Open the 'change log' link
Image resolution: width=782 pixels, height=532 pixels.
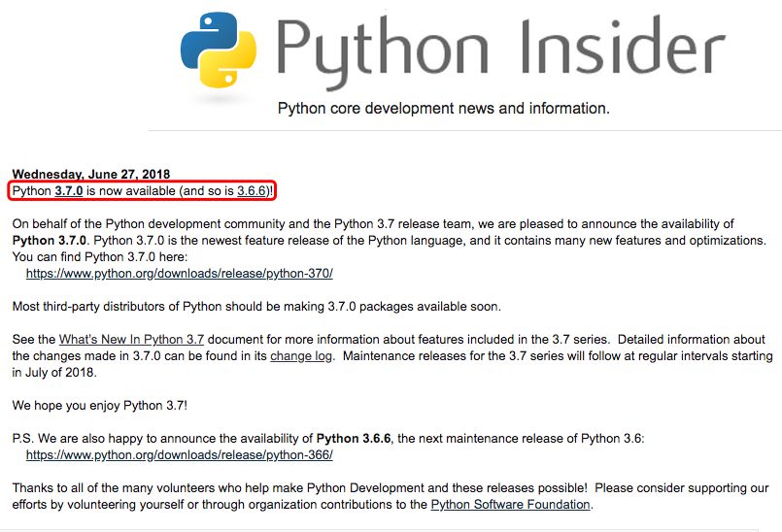pyautogui.click(x=301, y=356)
